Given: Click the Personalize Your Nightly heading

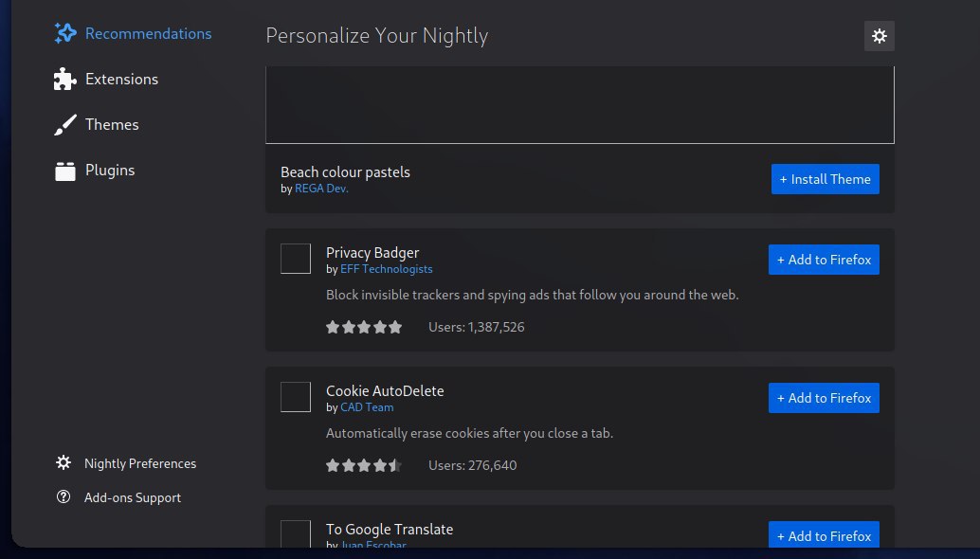Looking at the screenshot, I should click(377, 36).
